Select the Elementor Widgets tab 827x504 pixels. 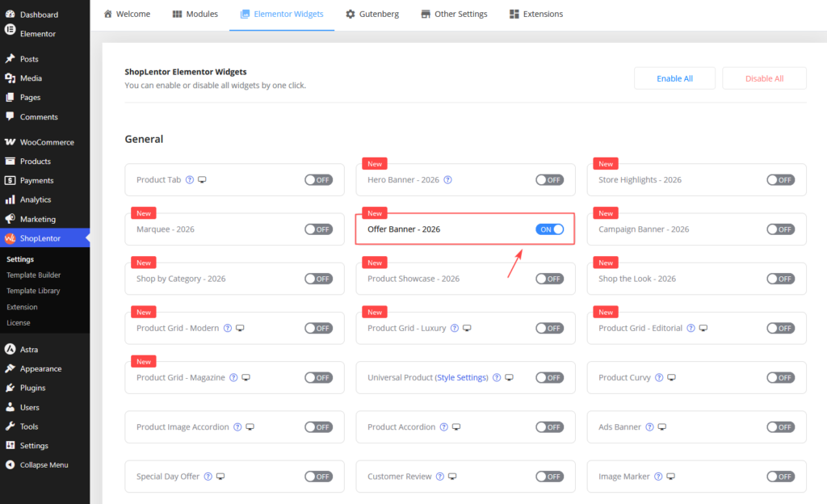tap(282, 15)
